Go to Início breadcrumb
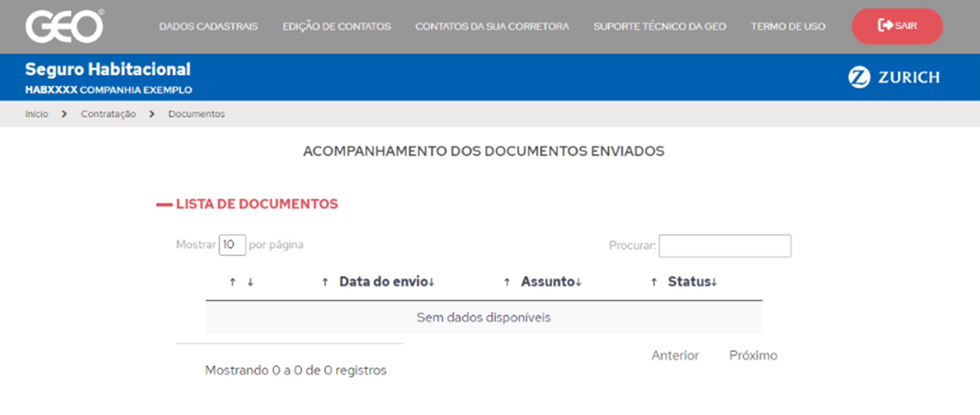 tap(37, 114)
